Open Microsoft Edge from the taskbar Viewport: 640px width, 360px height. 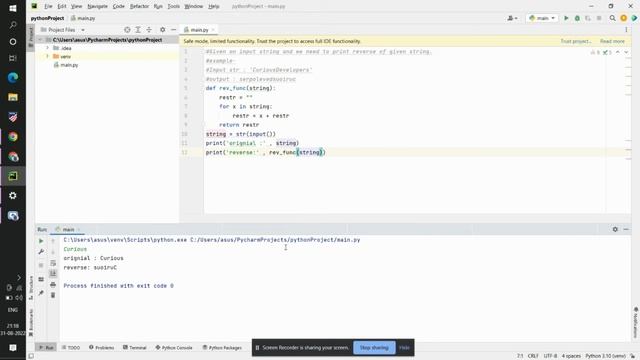pyautogui.click(x=13, y=78)
